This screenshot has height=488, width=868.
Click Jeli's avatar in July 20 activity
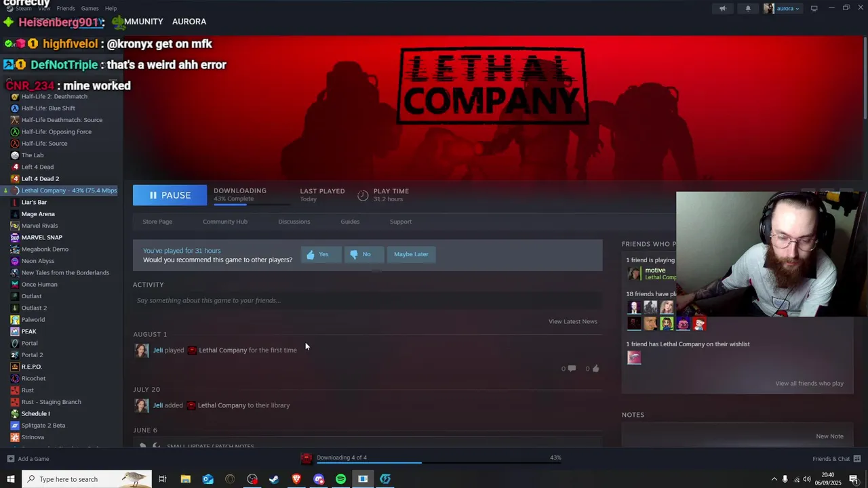click(x=141, y=405)
